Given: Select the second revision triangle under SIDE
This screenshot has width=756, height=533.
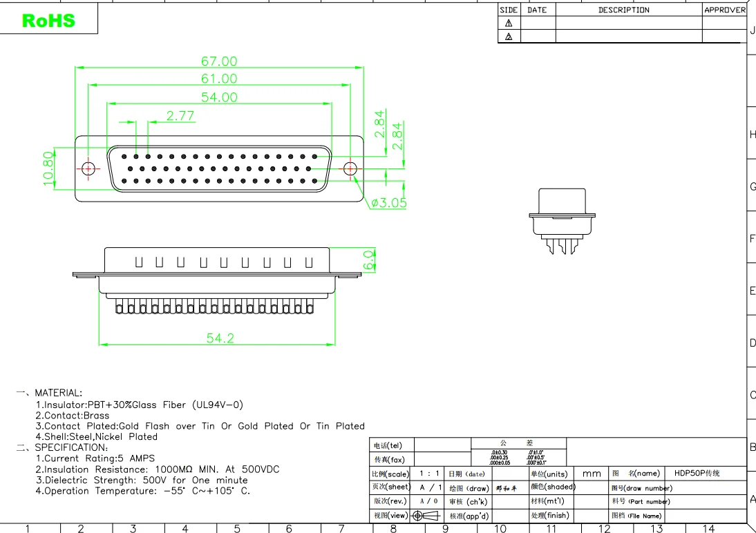Looking at the screenshot, I should coord(509,37).
